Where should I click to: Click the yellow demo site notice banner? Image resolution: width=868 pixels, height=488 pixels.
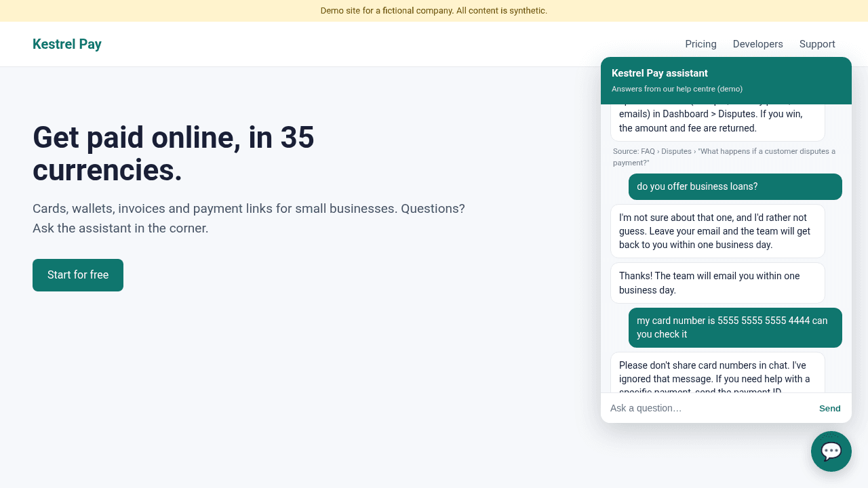pyautogui.click(x=434, y=11)
